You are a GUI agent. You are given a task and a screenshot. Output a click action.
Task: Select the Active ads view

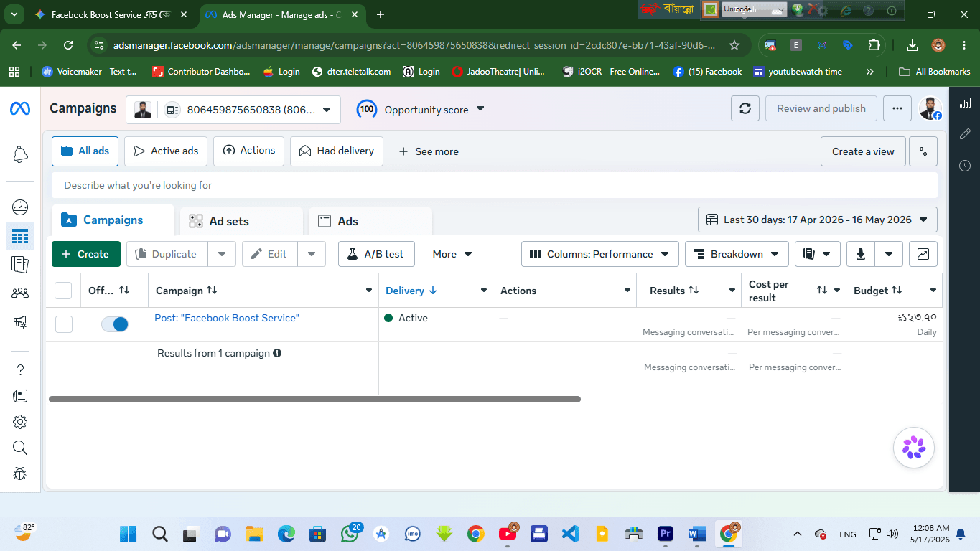(x=166, y=151)
